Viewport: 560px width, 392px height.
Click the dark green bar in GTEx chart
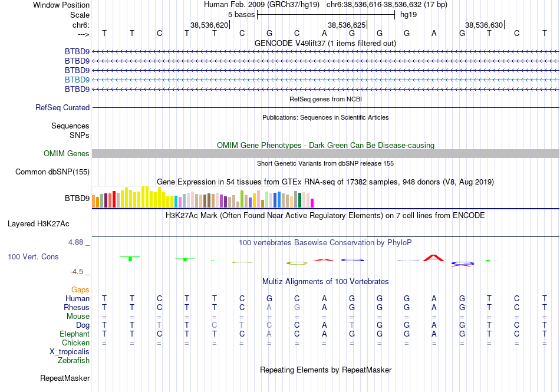(x=299, y=200)
